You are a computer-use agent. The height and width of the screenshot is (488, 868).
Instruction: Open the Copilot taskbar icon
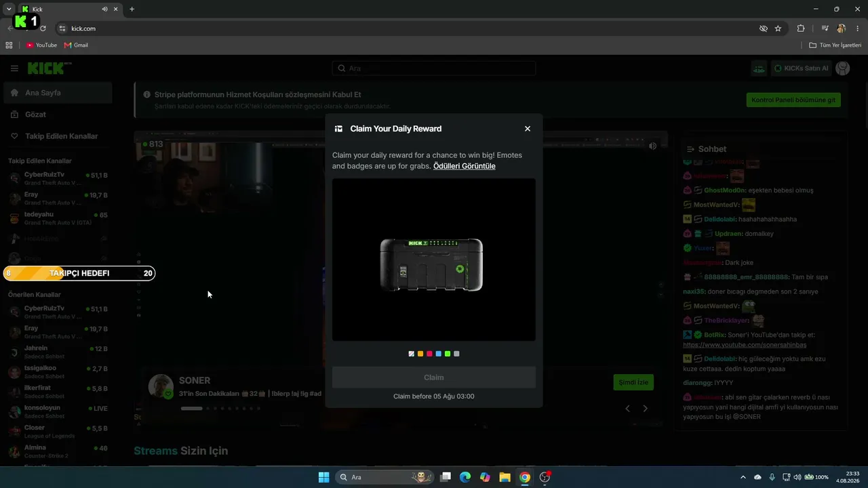485,477
